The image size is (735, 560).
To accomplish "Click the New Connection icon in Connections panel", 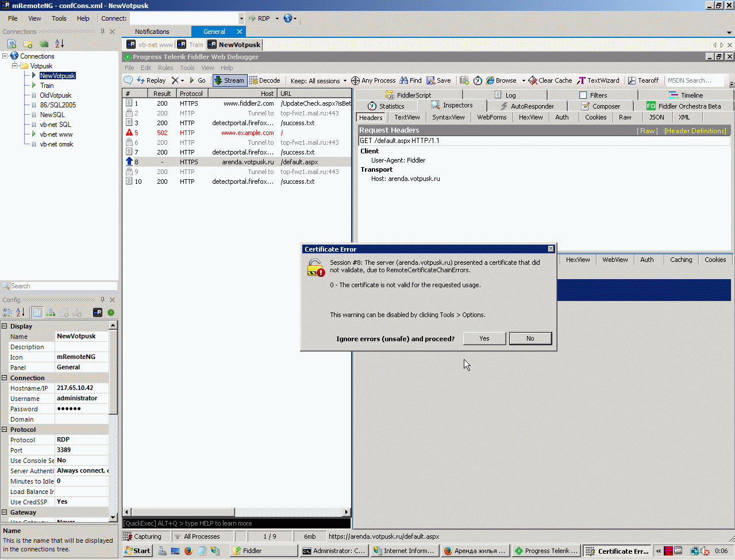I will tap(11, 44).
